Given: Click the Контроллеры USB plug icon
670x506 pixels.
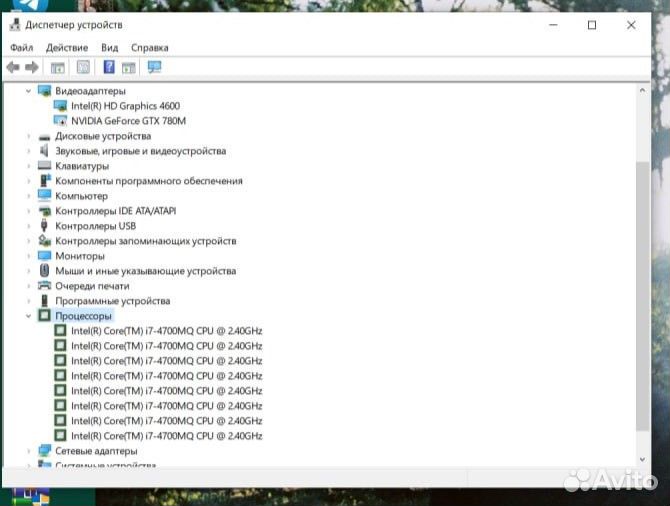Looking at the screenshot, I should click(44, 225).
